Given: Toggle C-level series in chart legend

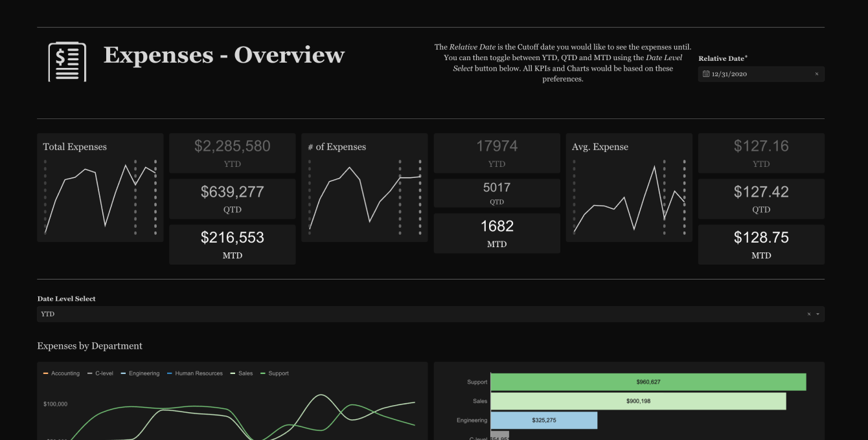Looking at the screenshot, I should pyautogui.click(x=100, y=373).
